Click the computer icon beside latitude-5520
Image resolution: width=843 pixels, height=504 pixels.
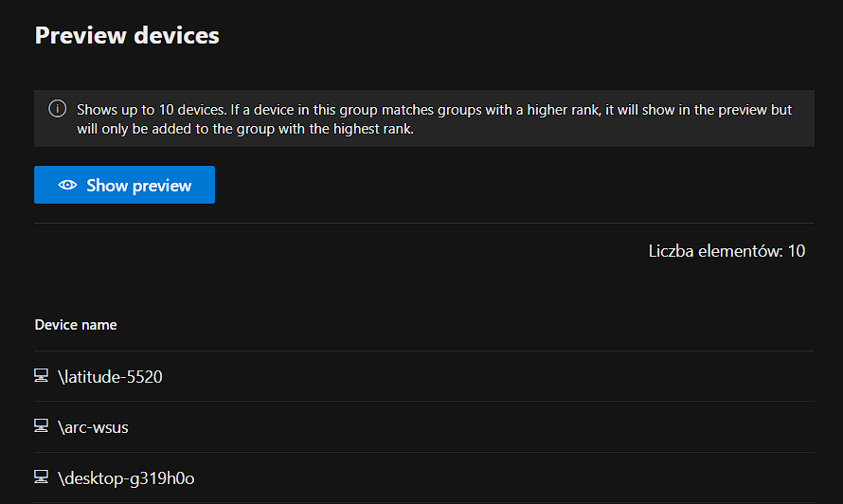coord(42,377)
